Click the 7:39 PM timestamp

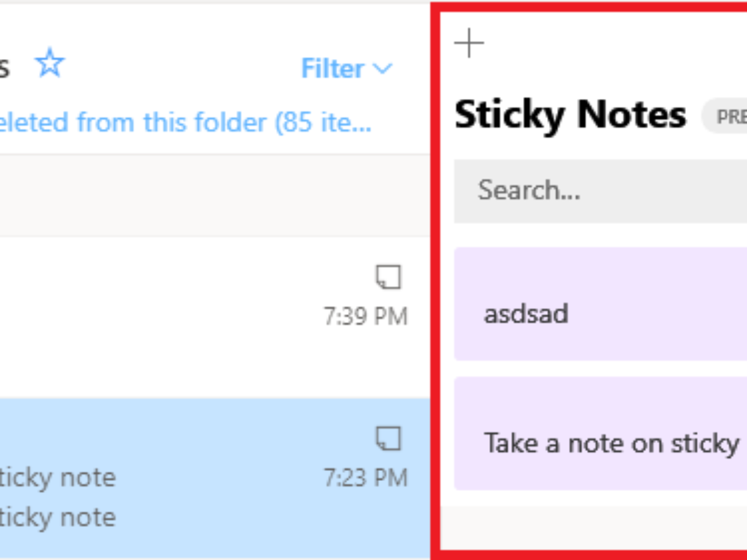click(x=365, y=317)
